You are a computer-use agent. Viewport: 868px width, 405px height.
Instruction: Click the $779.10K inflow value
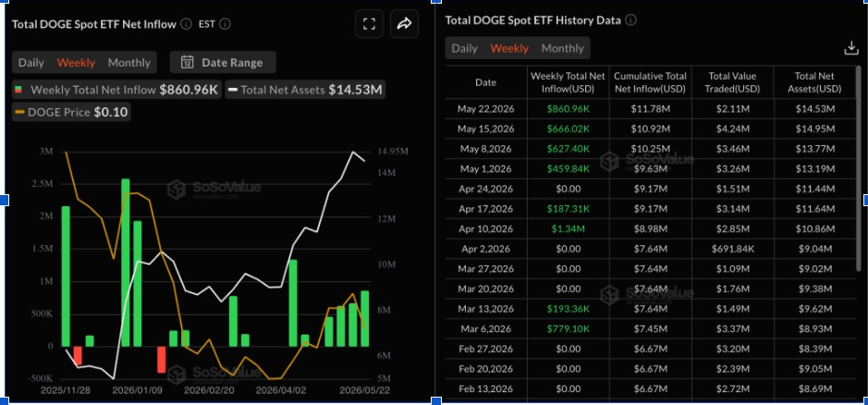click(x=568, y=328)
